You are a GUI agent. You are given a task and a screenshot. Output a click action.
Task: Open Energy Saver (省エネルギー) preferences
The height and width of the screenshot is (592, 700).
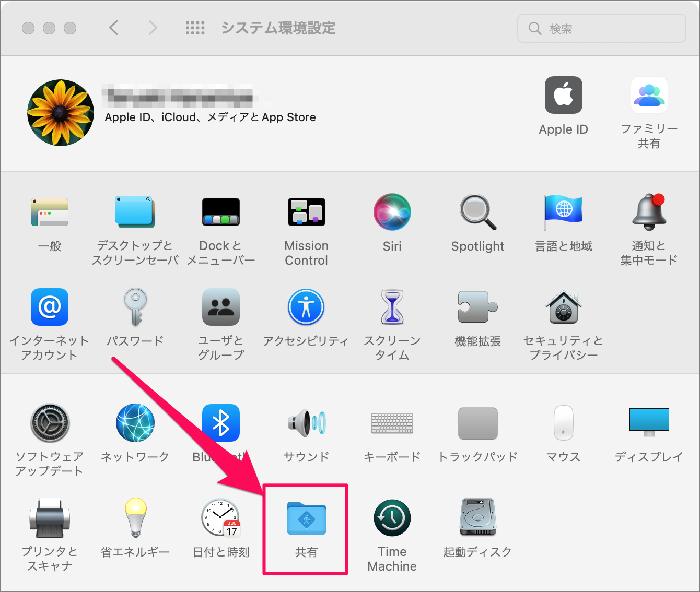pos(135,518)
